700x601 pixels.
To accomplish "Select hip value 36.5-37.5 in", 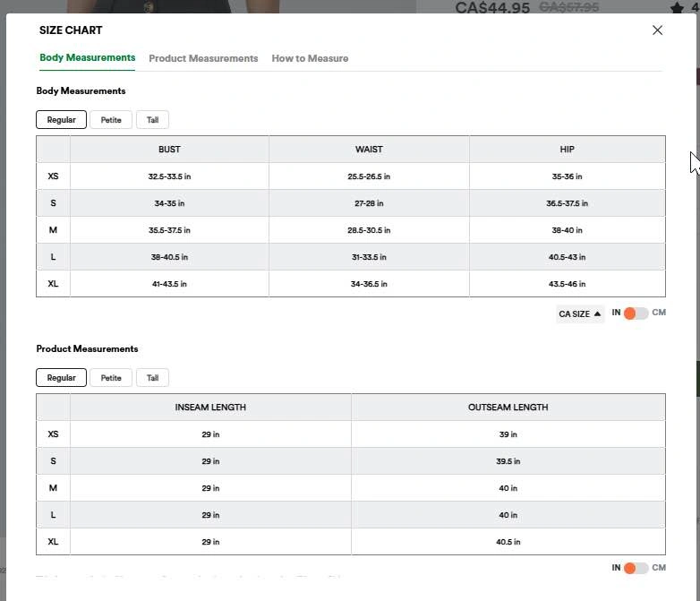I will pos(567,203).
